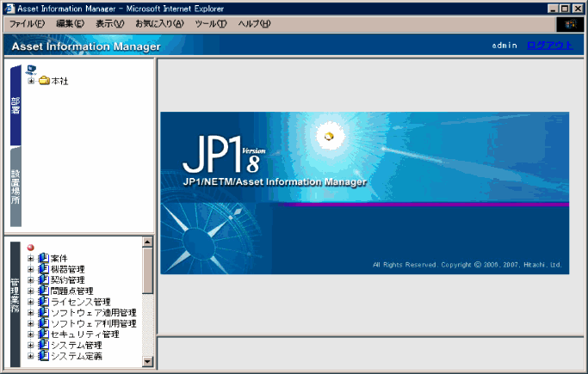Open the ファイル(F) menu
Viewport: 588px width, 374px height.
[27, 24]
